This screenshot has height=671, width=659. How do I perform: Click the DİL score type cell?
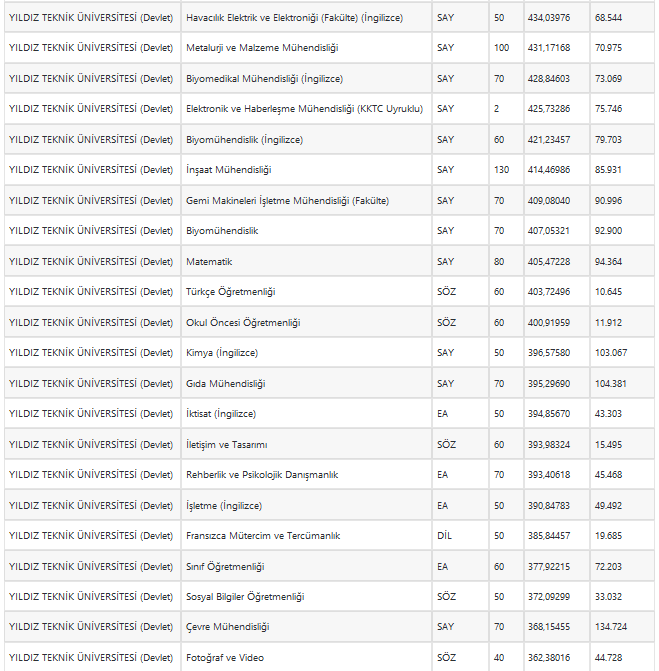click(x=445, y=536)
